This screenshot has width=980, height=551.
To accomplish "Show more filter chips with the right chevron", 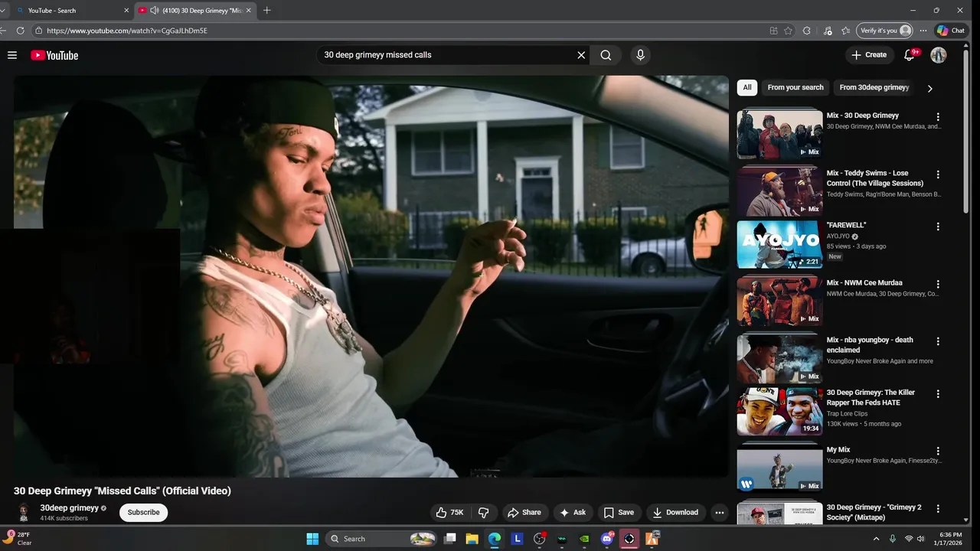I will pos(930,88).
